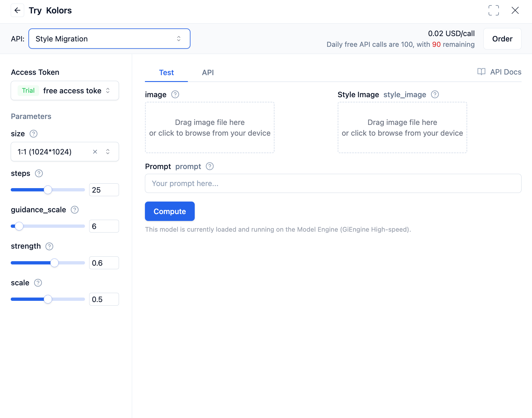532x418 pixels.
Task: Click the help icon next to style_image
Action: pyautogui.click(x=435, y=95)
